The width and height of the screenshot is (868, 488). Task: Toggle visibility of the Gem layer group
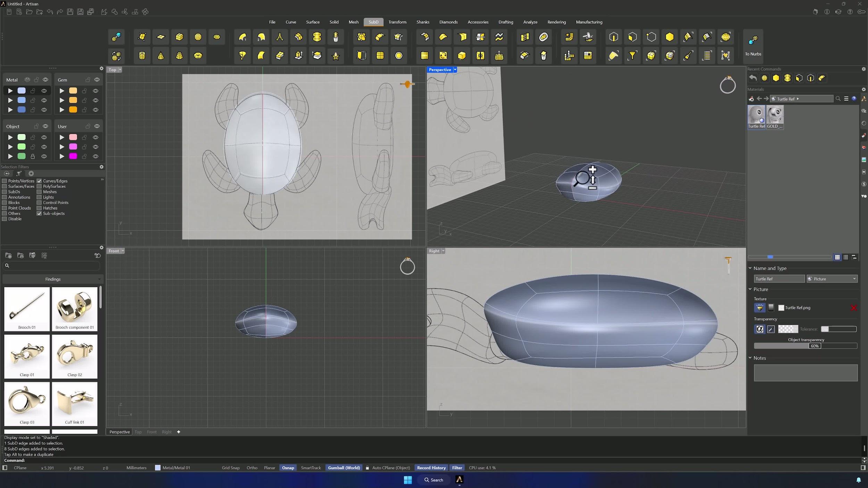(x=97, y=80)
